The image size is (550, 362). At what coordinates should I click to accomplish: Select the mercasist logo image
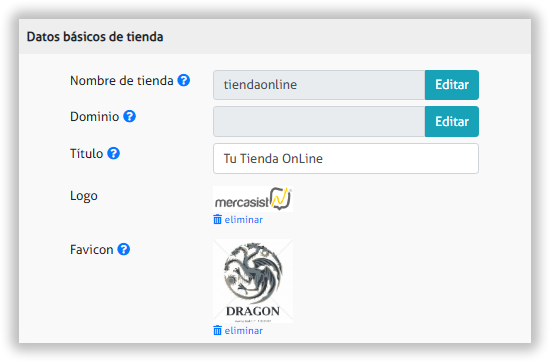coord(253,199)
